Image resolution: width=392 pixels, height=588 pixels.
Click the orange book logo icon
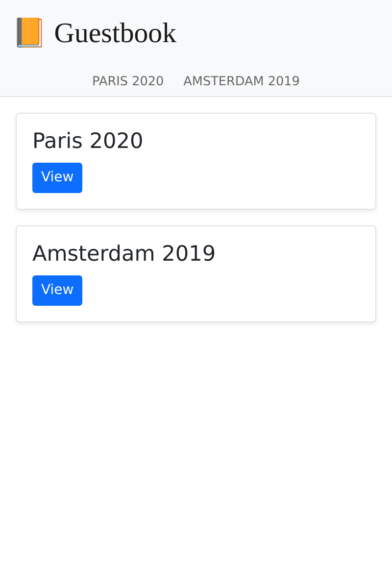click(29, 33)
